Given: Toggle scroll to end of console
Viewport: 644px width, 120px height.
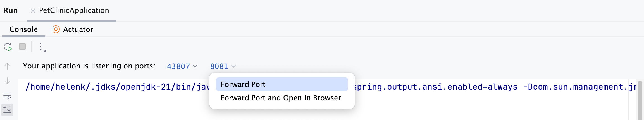Looking at the screenshot, I should [7, 110].
